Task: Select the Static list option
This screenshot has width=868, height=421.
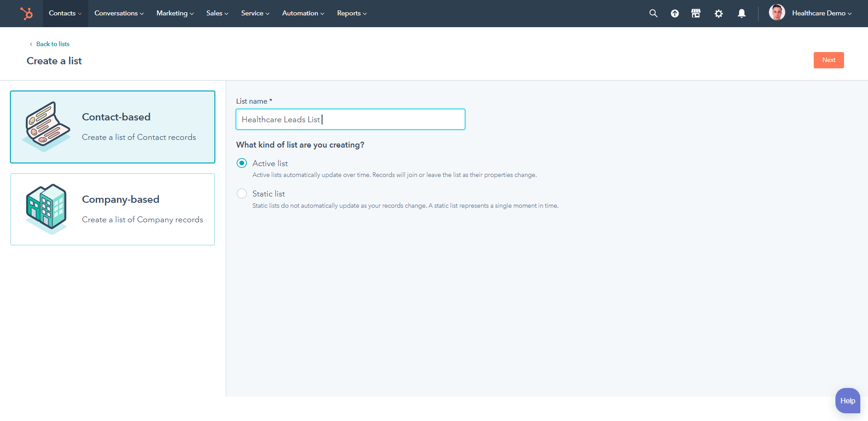Action: tap(242, 193)
